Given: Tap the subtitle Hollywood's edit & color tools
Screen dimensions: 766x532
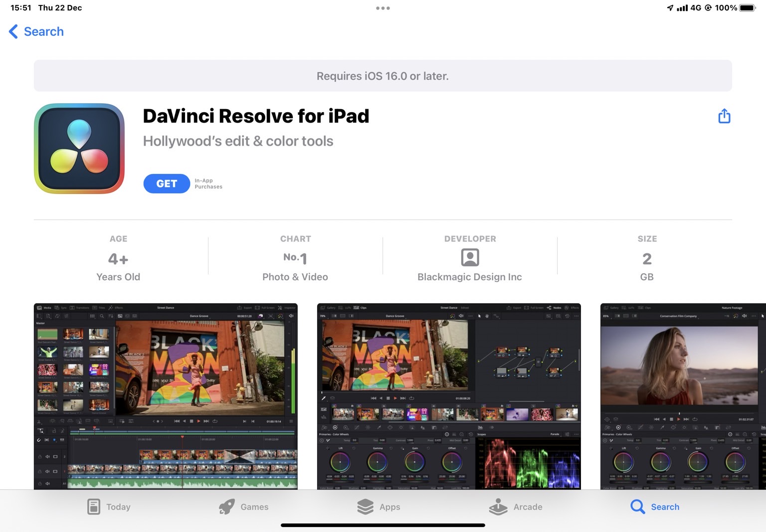Looking at the screenshot, I should point(238,141).
